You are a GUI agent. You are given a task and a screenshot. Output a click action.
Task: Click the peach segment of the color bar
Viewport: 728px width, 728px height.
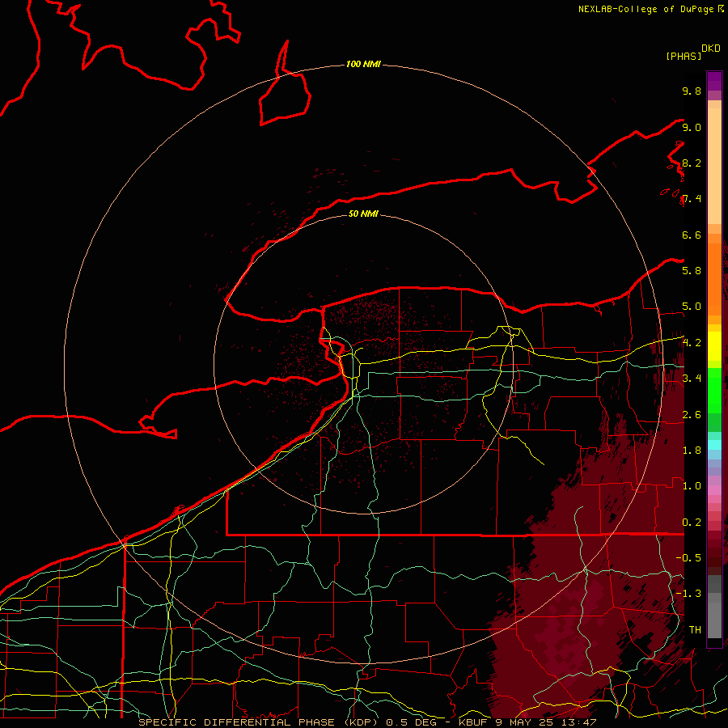coord(714,166)
